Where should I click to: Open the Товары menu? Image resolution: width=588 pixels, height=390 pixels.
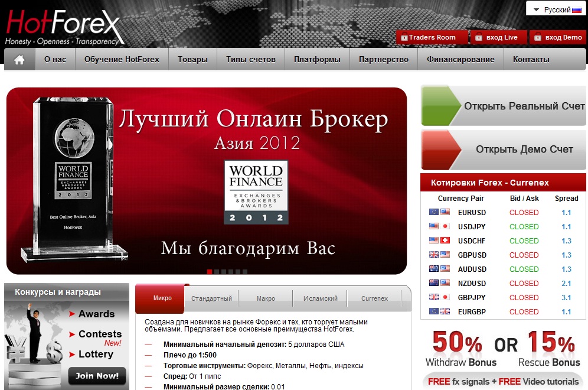(x=192, y=59)
